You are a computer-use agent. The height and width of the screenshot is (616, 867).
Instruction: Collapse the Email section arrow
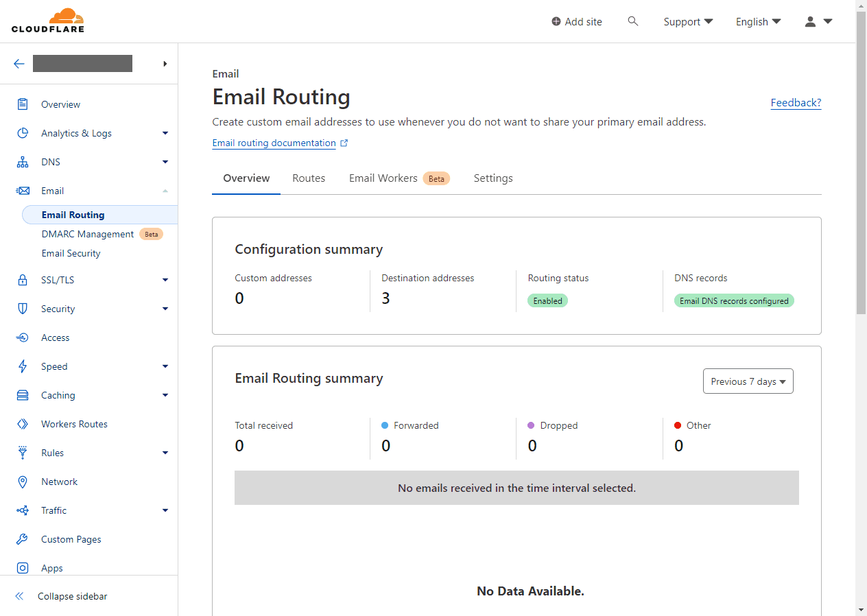[x=165, y=191]
